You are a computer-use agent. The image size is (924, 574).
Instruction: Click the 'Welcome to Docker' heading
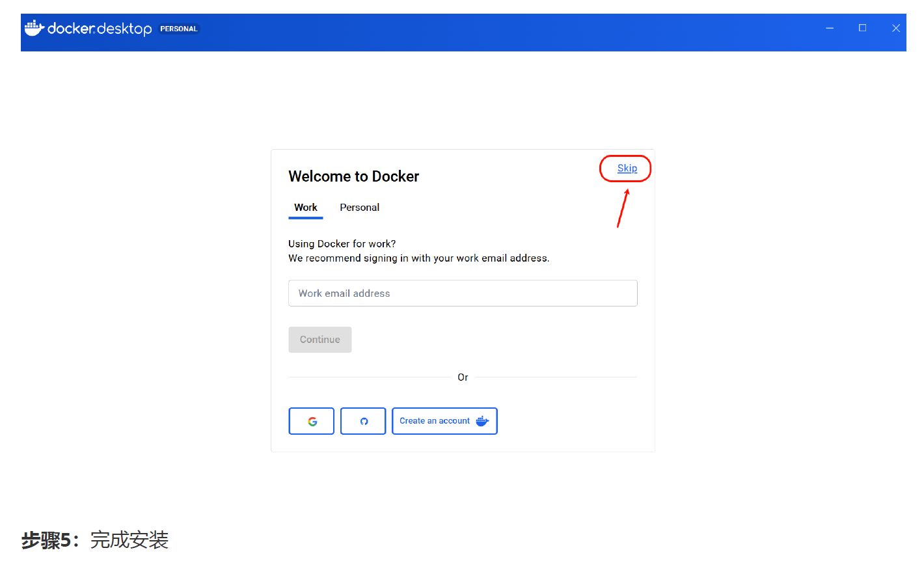[x=354, y=176]
